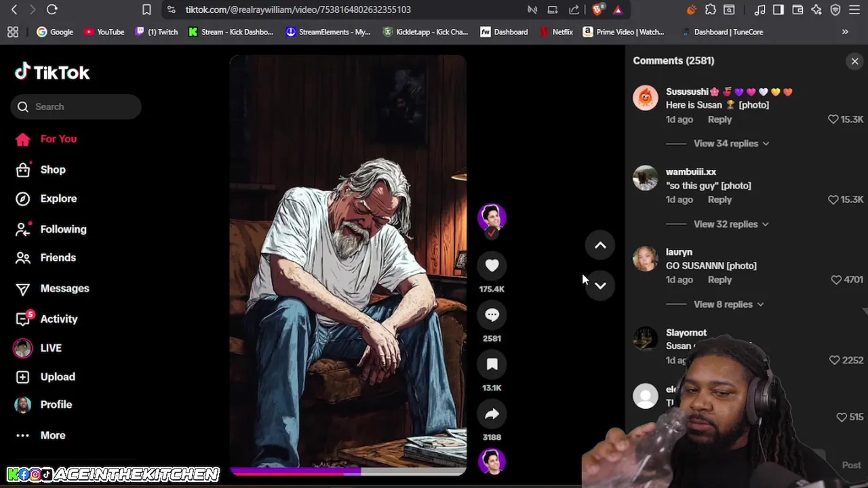This screenshot has width=868, height=488.
Task: Reply to Sususushi's comment
Action: [719, 119]
